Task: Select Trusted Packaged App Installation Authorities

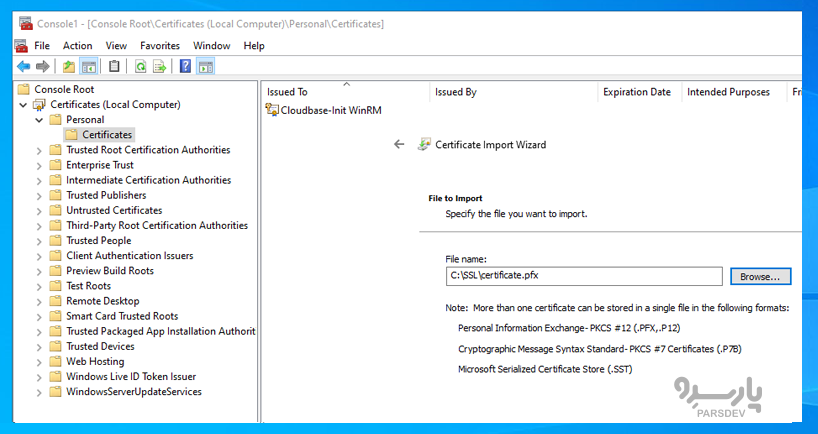Action: pyautogui.click(x=161, y=331)
